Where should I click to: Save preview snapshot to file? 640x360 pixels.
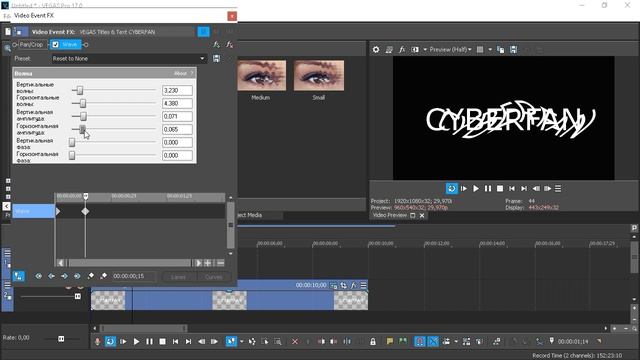(x=513, y=49)
